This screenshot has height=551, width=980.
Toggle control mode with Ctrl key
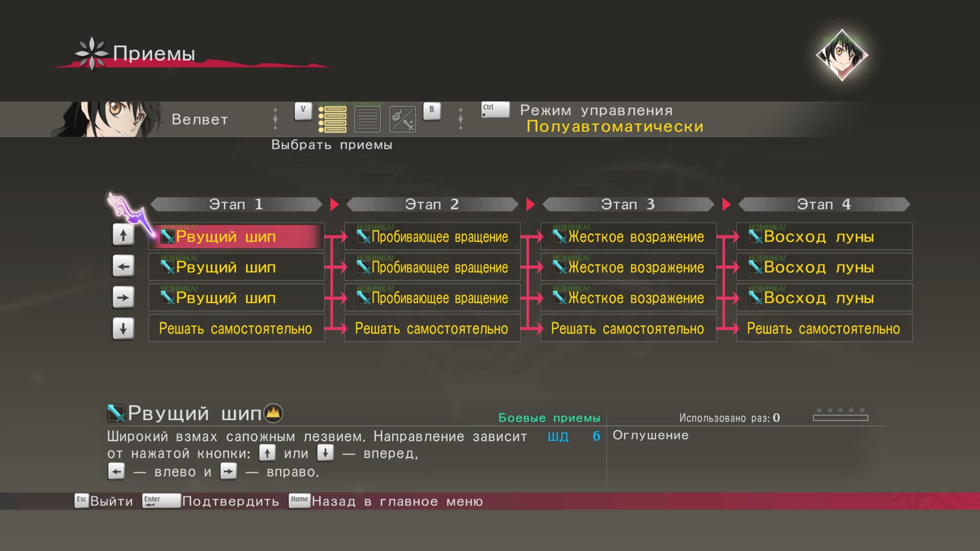click(x=495, y=110)
